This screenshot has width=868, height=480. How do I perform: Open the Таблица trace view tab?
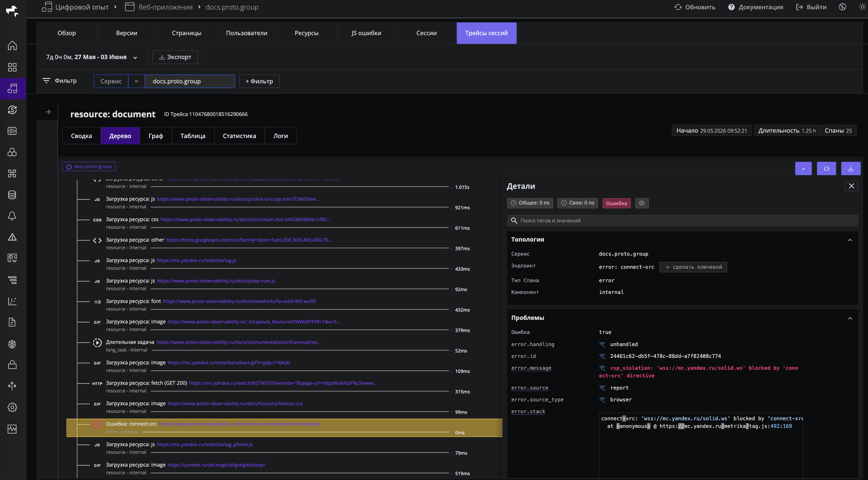tap(193, 136)
